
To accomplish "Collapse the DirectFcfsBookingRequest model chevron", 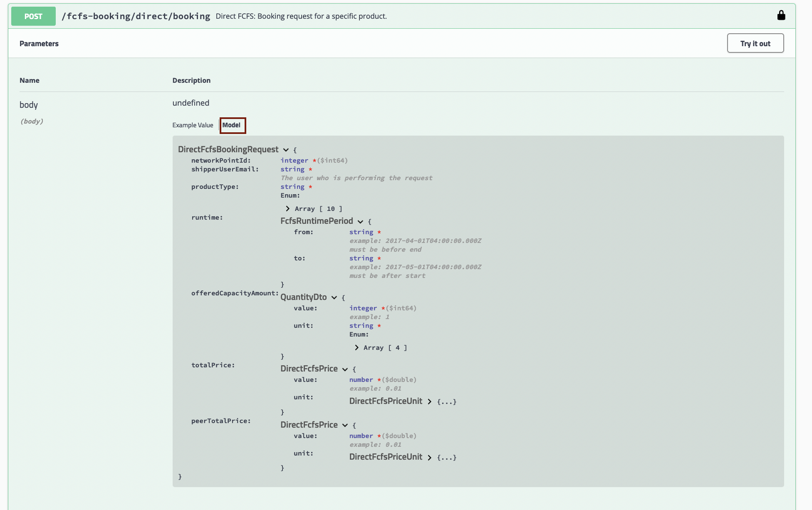I will [286, 150].
